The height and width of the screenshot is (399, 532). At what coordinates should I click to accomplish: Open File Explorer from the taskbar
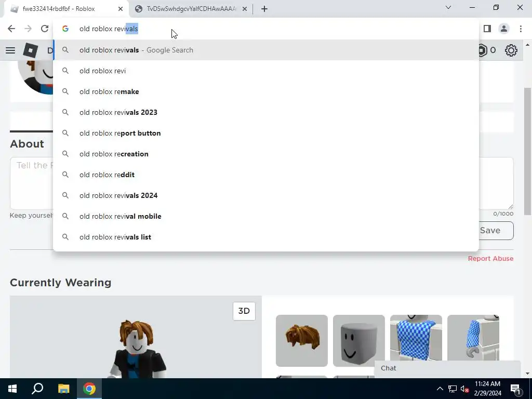pyautogui.click(x=63, y=389)
